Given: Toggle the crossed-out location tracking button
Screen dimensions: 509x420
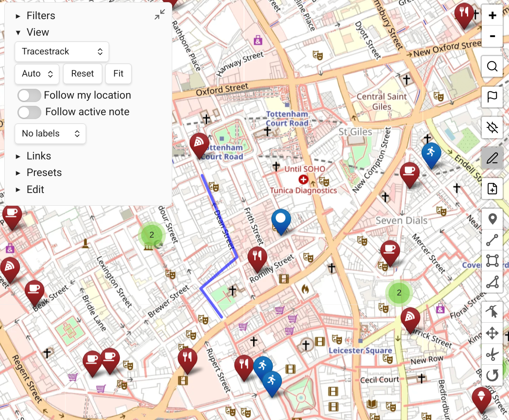Looking at the screenshot, I should [492, 128].
